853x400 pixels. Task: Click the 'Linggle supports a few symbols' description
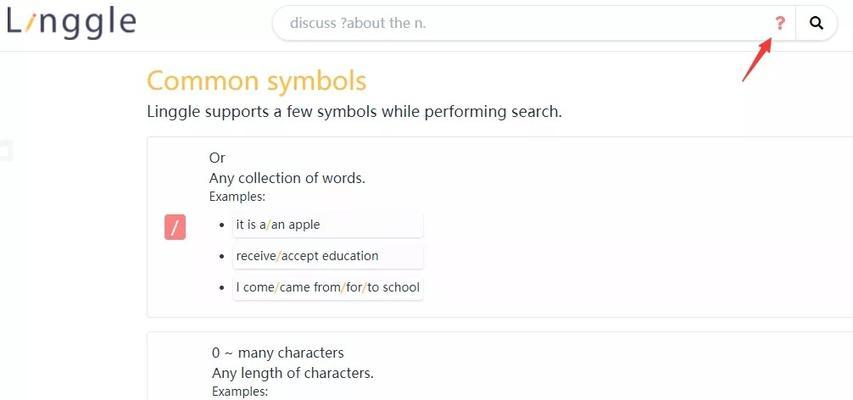coord(354,112)
